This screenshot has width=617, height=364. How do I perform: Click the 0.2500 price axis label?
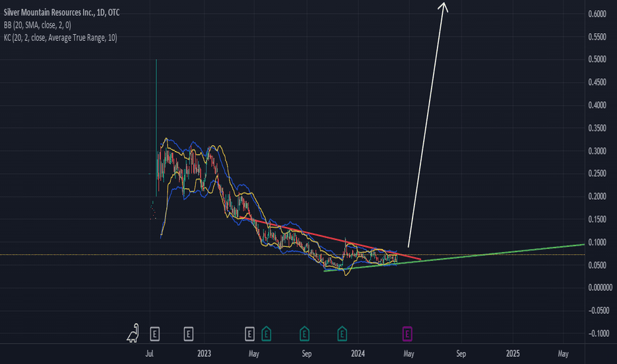pyautogui.click(x=597, y=173)
